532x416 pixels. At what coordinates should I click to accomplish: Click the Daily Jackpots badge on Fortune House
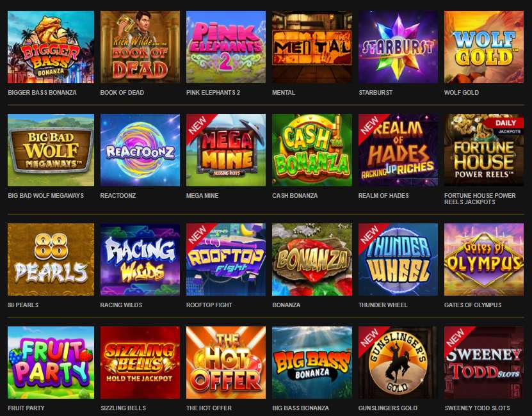click(505, 125)
